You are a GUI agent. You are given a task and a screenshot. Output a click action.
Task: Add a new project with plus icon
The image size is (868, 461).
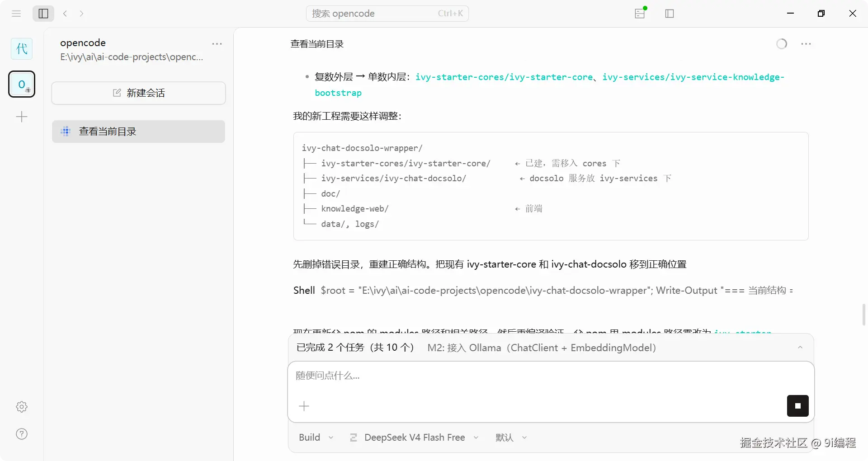click(x=22, y=117)
